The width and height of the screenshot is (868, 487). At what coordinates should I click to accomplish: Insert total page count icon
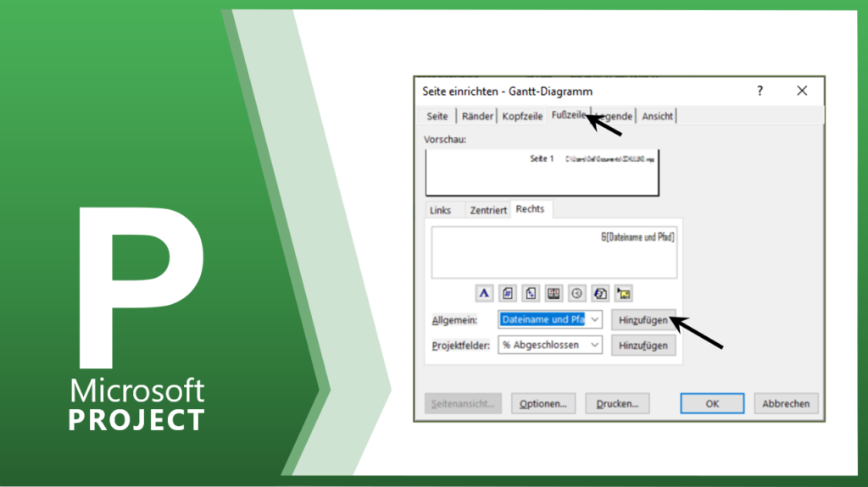[531, 293]
